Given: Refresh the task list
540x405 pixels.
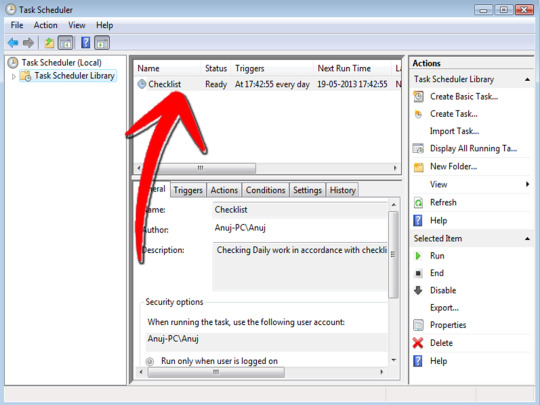Looking at the screenshot, I should coord(443,202).
